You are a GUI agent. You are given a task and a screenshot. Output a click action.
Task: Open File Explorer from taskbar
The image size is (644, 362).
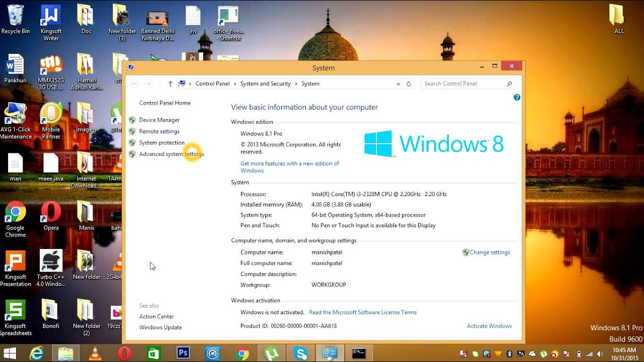66,353
